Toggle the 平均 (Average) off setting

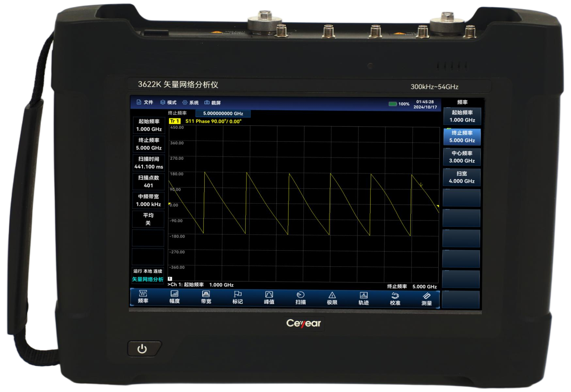coord(148,219)
